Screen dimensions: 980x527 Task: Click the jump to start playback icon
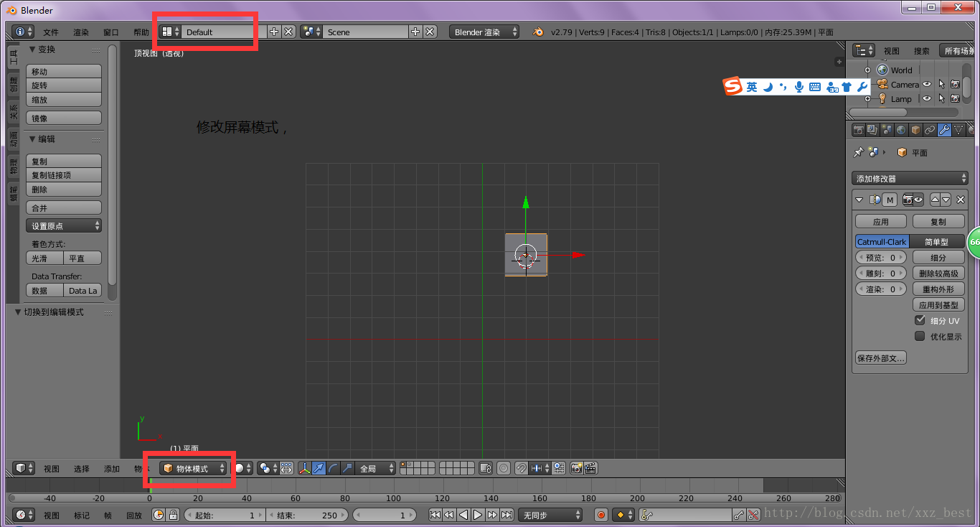click(435, 515)
